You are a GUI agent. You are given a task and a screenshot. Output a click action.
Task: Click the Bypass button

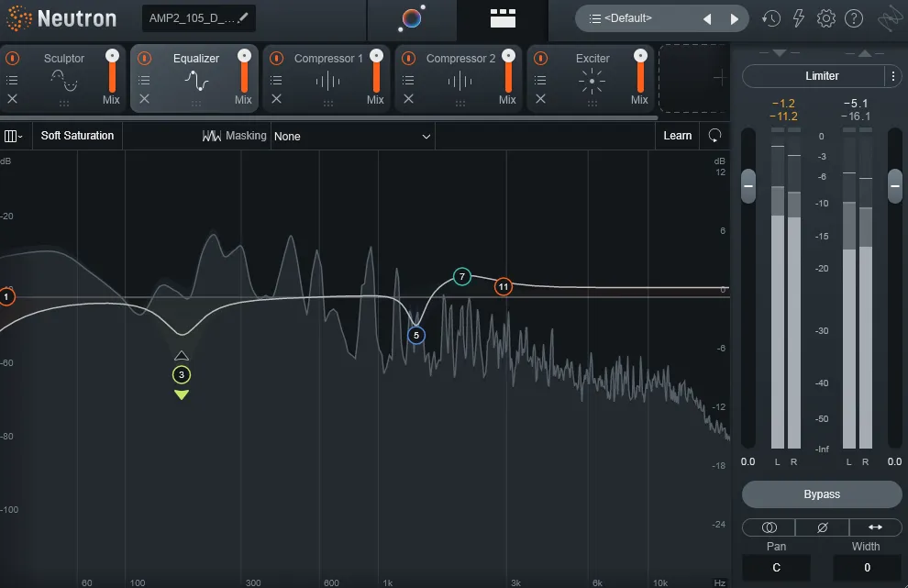pyautogui.click(x=821, y=494)
